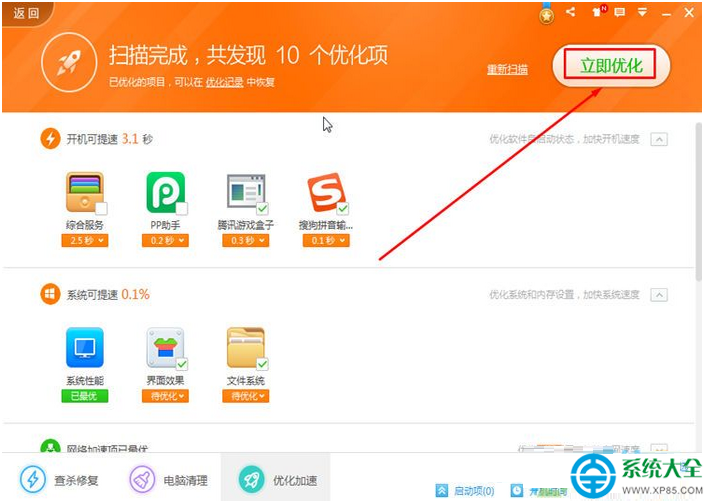The height and width of the screenshot is (501, 705).
Task: Switch to the 查杀修复 tab
Action: point(59,480)
